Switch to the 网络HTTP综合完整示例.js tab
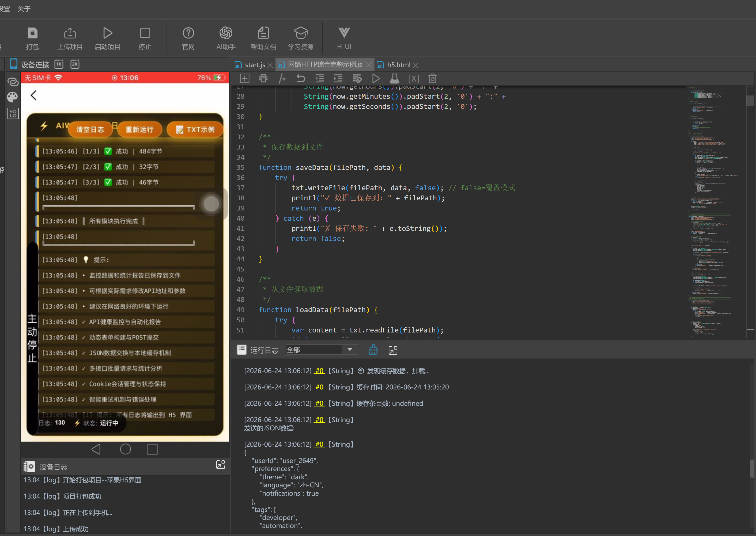Viewport: 756px width, 536px height. click(325, 64)
